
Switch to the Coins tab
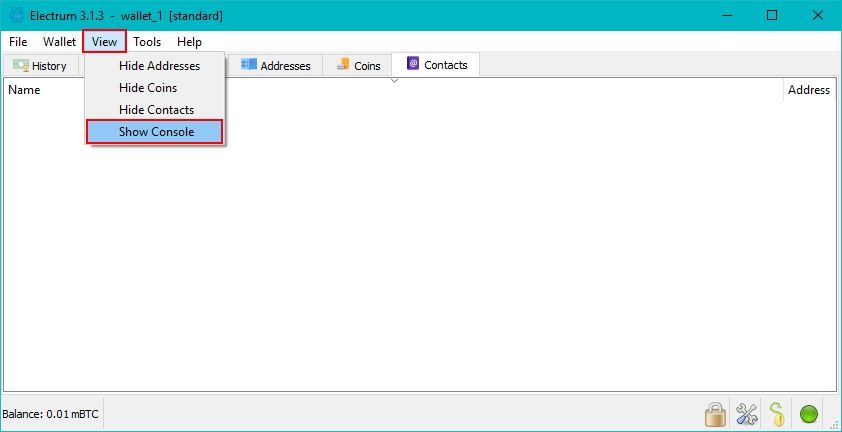(358, 66)
